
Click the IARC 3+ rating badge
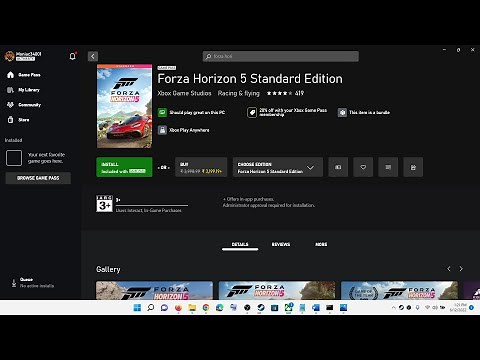click(x=104, y=204)
